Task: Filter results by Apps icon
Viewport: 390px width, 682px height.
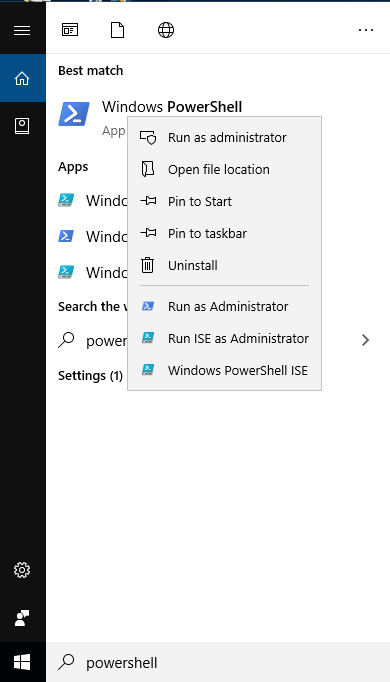Action: (70, 30)
